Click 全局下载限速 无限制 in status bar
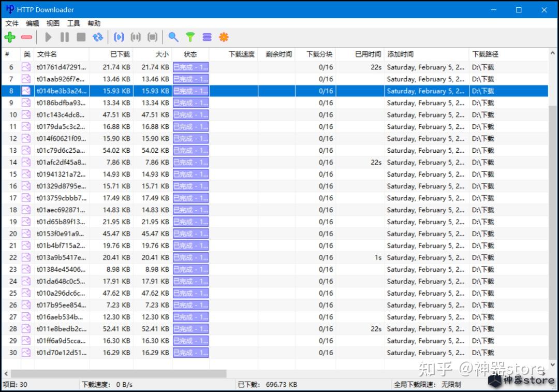This screenshot has width=559, height=392. tap(427, 385)
